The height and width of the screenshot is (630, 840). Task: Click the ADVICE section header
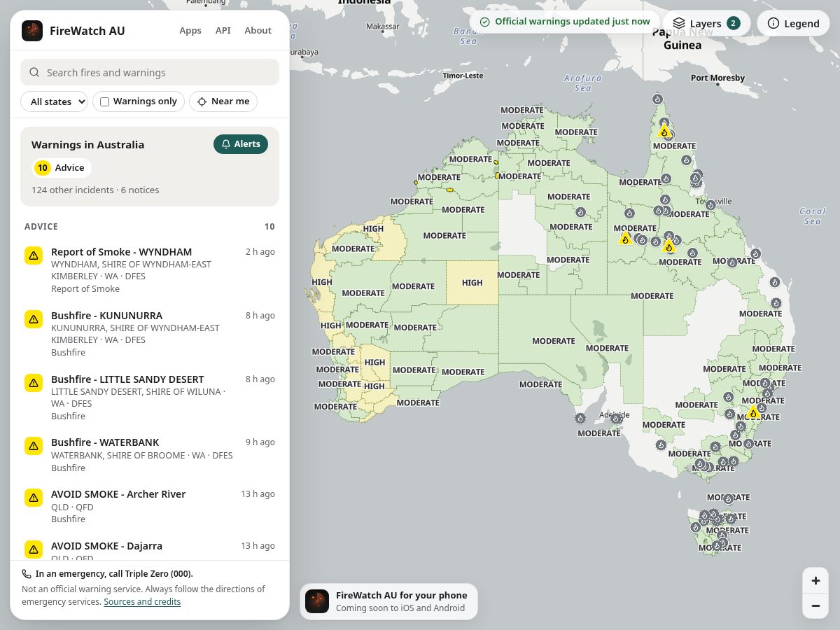point(41,227)
